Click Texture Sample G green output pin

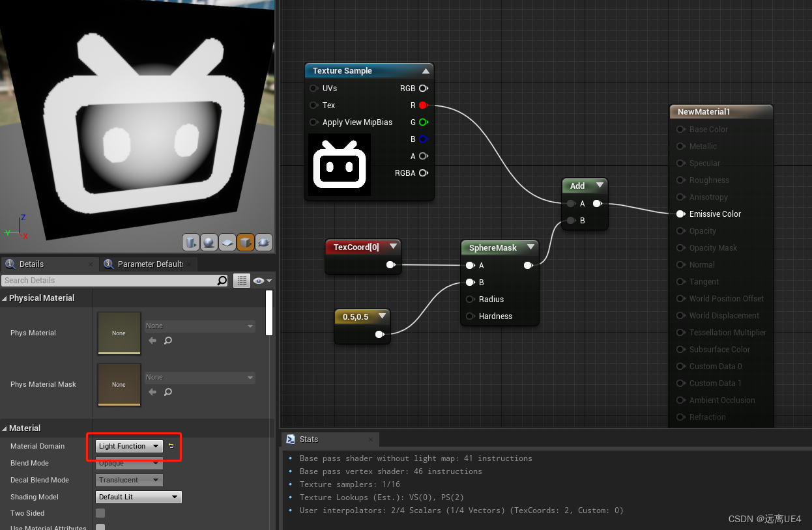click(423, 122)
